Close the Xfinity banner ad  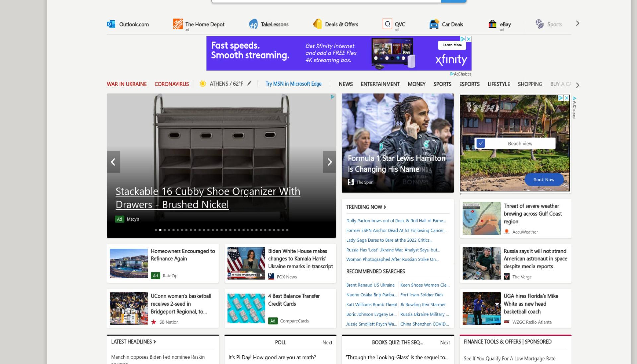click(x=469, y=39)
